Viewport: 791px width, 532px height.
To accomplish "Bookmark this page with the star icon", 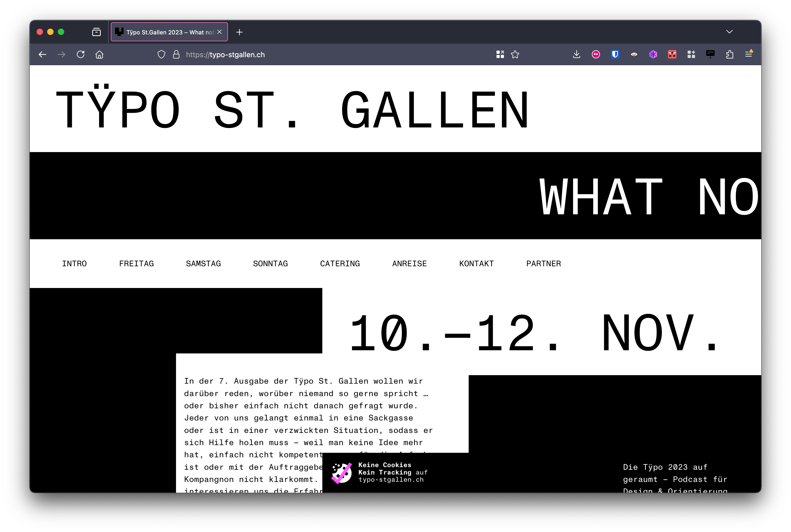I will coord(515,54).
